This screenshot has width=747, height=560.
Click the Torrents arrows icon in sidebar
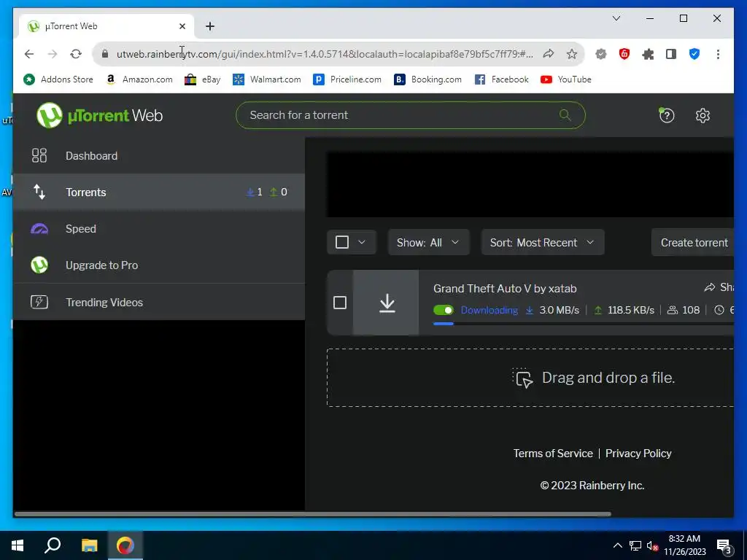pos(39,192)
